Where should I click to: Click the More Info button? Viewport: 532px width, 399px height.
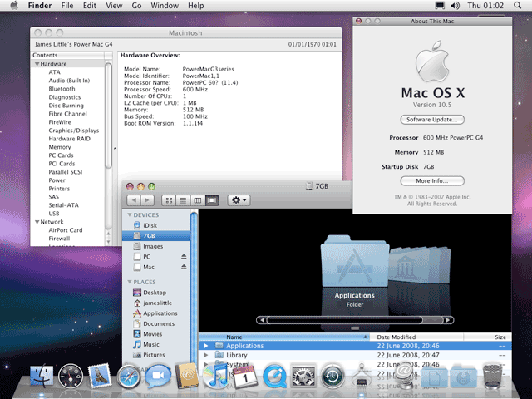click(431, 180)
